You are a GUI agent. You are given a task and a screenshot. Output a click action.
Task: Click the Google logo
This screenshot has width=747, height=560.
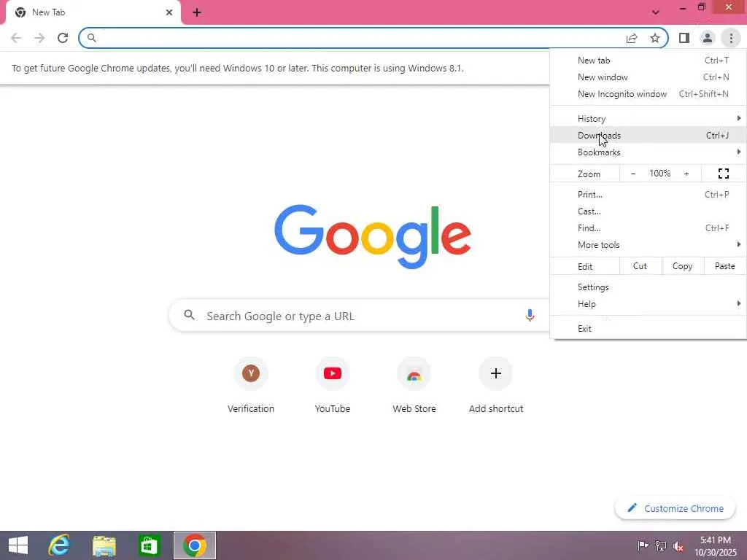click(x=373, y=237)
